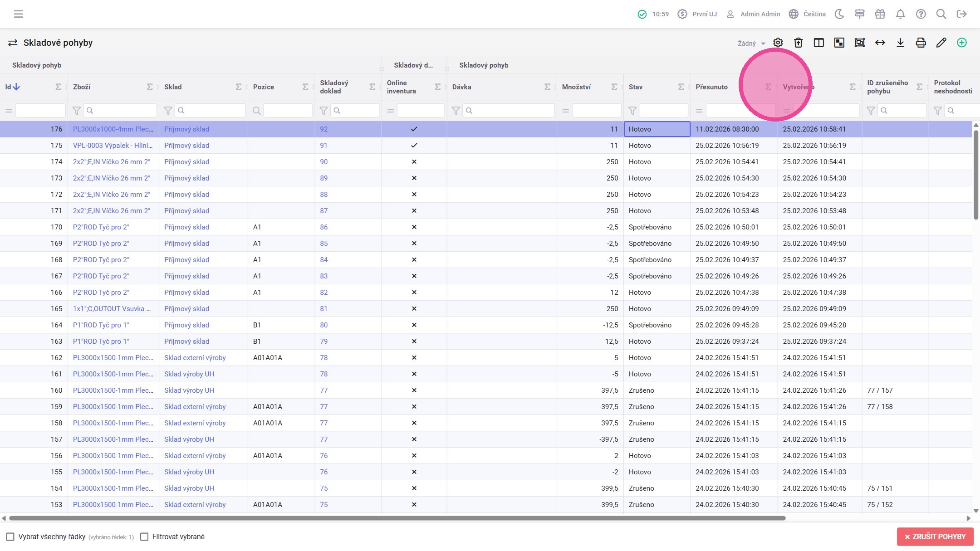Click Online inventura checkmark in row 175
The image size is (980, 551).
[x=414, y=146]
